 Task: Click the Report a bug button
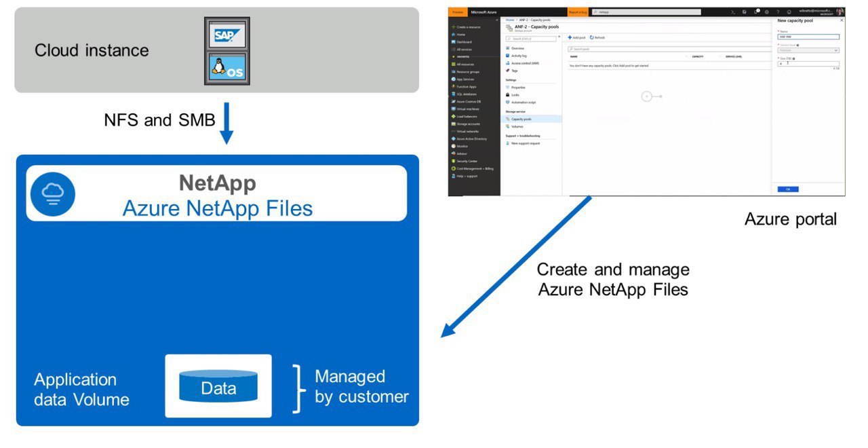click(577, 12)
